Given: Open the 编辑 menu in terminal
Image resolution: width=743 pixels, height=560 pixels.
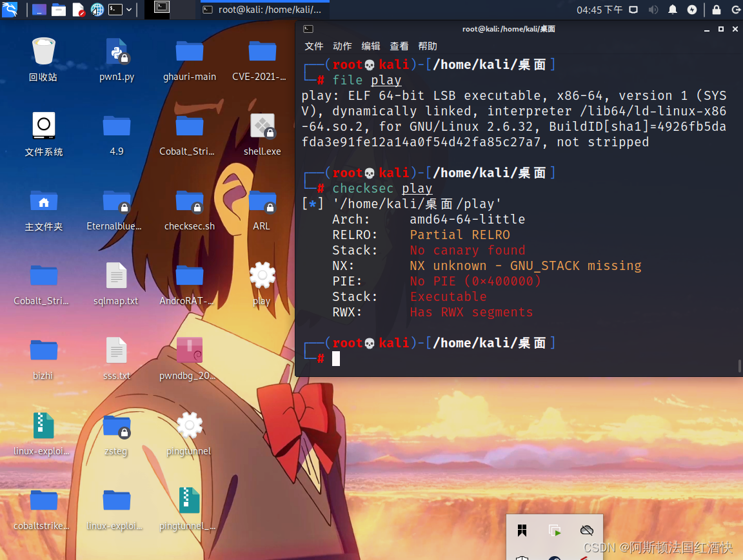Looking at the screenshot, I should 371,46.
